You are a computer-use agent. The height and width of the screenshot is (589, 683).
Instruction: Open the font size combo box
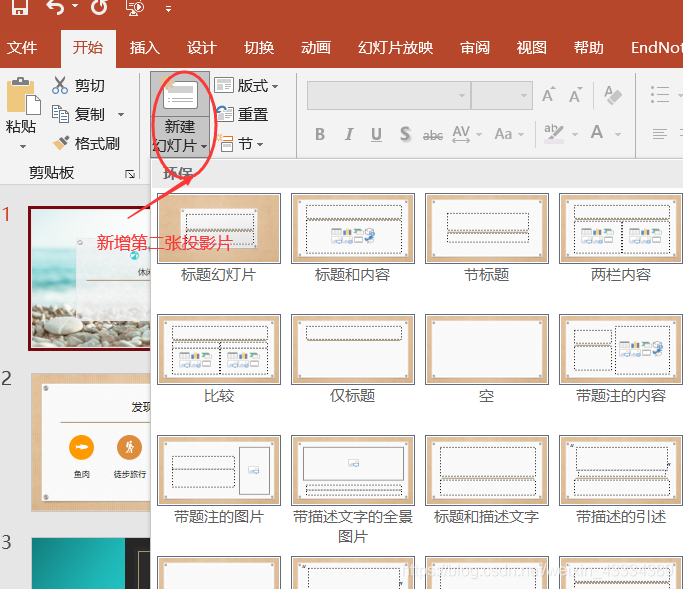pyautogui.click(x=502, y=95)
